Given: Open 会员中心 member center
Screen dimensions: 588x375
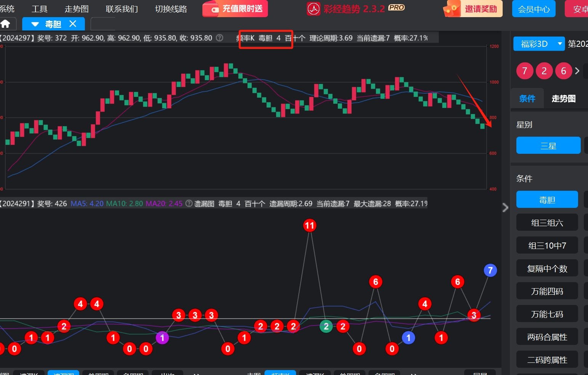Looking at the screenshot, I should pos(534,9).
